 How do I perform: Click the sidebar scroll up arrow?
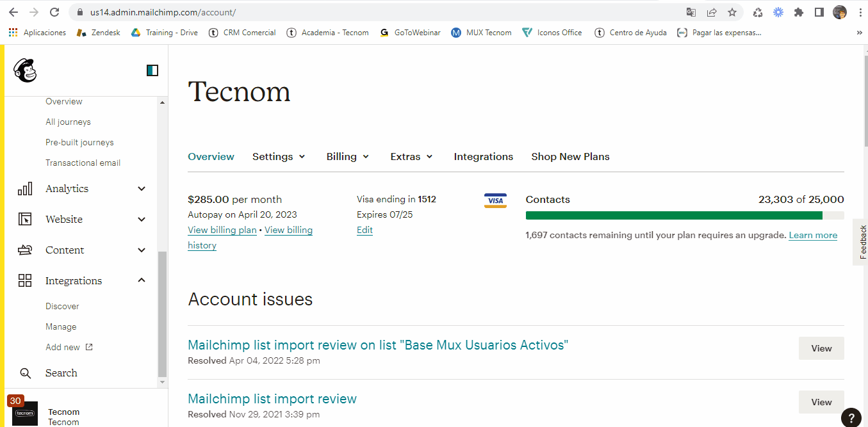click(x=162, y=102)
